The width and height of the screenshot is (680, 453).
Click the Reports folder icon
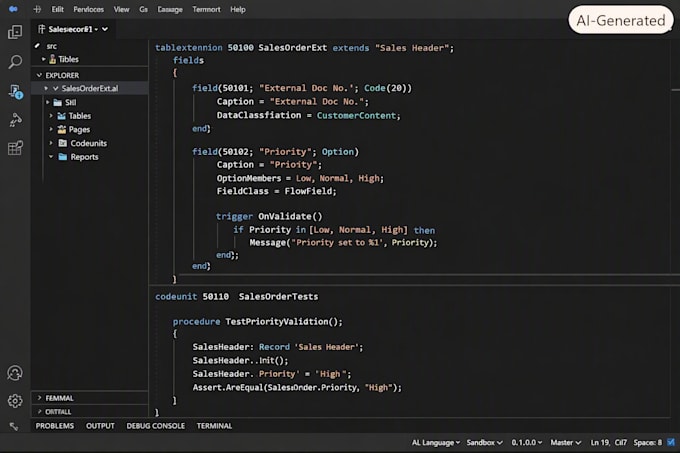(63, 156)
